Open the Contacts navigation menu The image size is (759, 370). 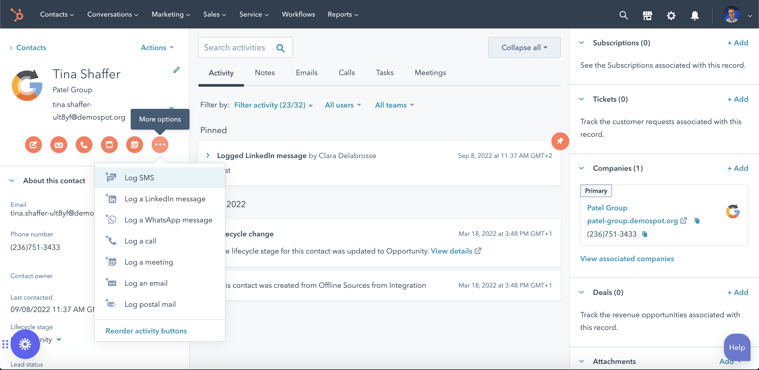[57, 15]
